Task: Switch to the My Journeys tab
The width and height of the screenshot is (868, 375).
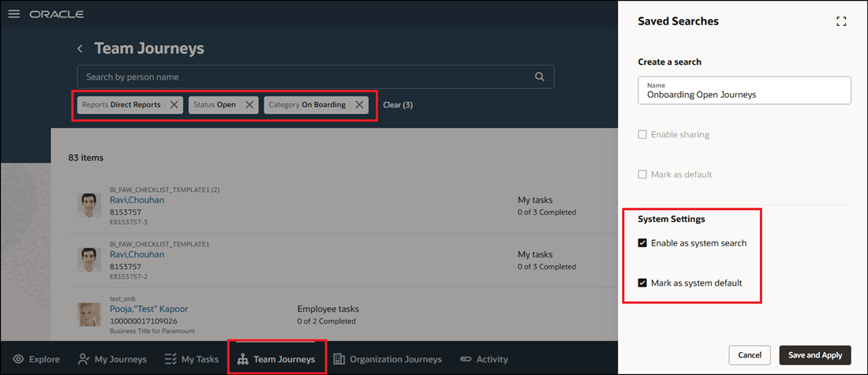Action: tap(112, 359)
